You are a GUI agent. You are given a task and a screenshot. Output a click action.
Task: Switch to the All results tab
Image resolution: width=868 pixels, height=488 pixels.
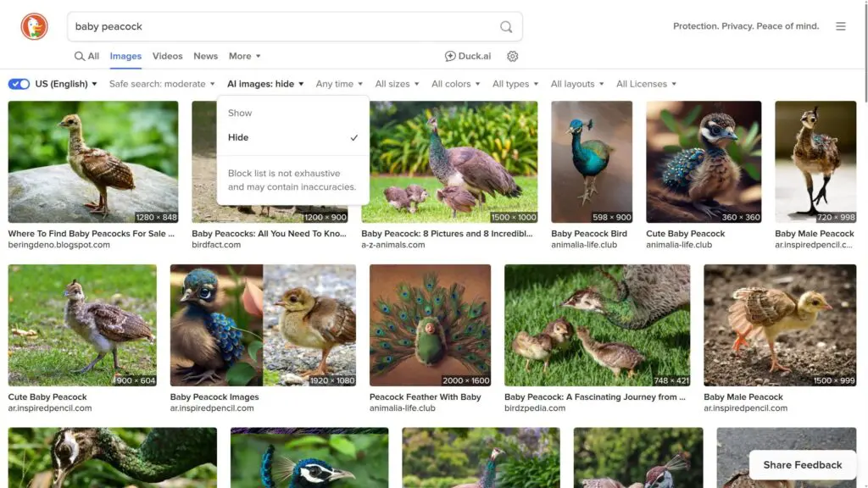pos(87,57)
